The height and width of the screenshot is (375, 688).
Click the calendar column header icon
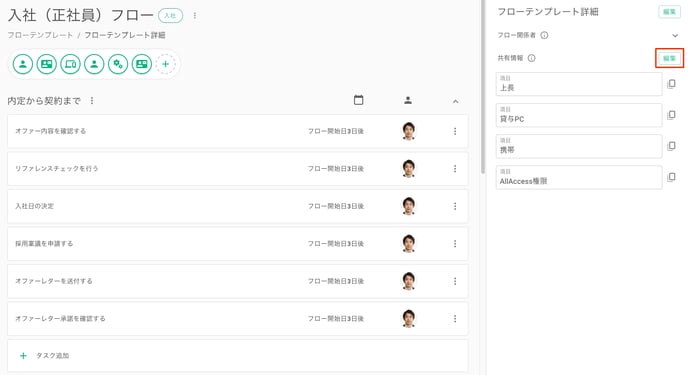tap(358, 100)
